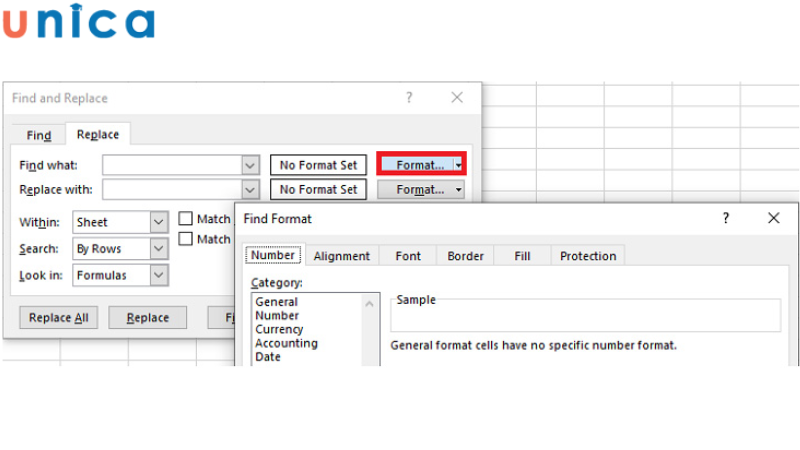Select the Font tab
Image resolution: width=800 pixels, height=450 pixels.
coord(408,256)
